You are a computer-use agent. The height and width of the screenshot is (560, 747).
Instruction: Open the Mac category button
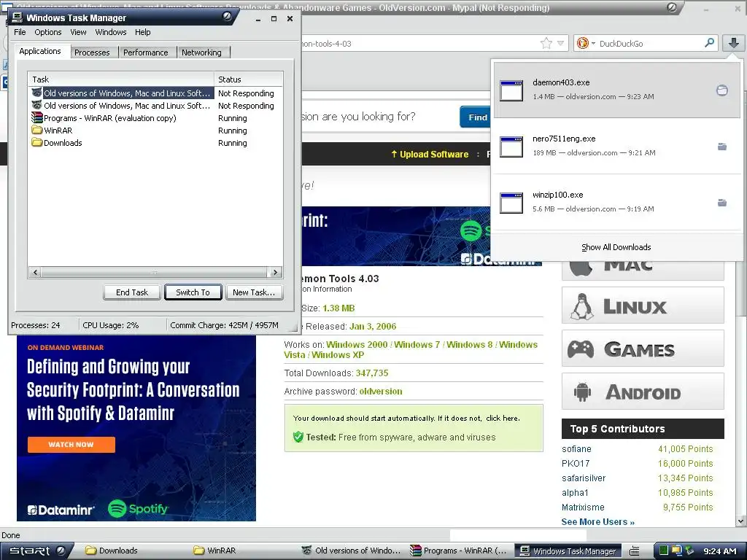(x=643, y=270)
